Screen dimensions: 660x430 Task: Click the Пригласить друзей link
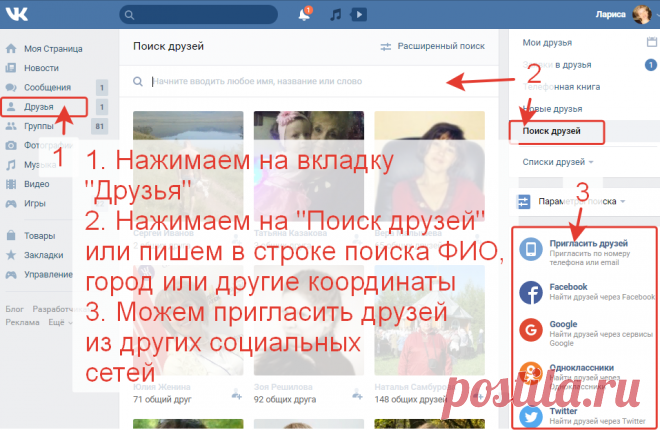[x=588, y=243]
